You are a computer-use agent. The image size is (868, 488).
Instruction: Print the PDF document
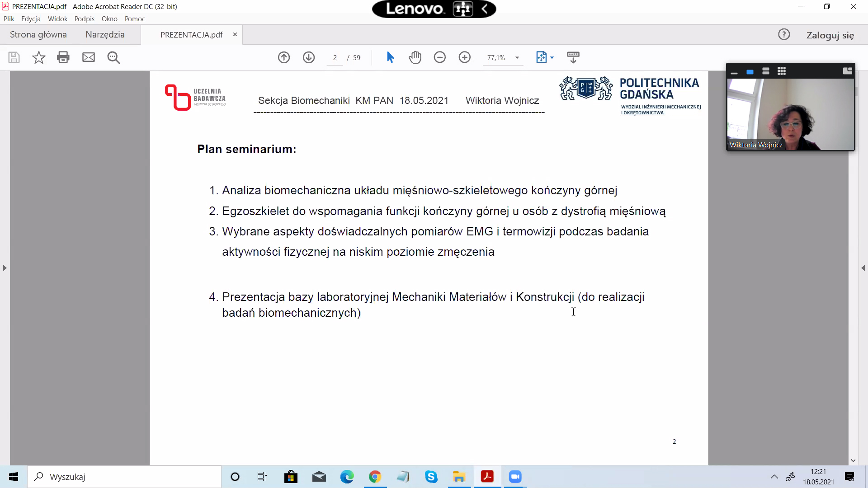tap(63, 57)
